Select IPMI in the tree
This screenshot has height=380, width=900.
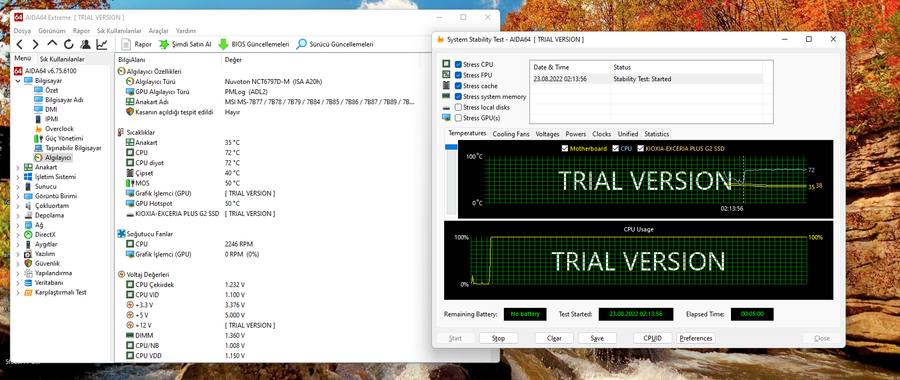click(51, 119)
